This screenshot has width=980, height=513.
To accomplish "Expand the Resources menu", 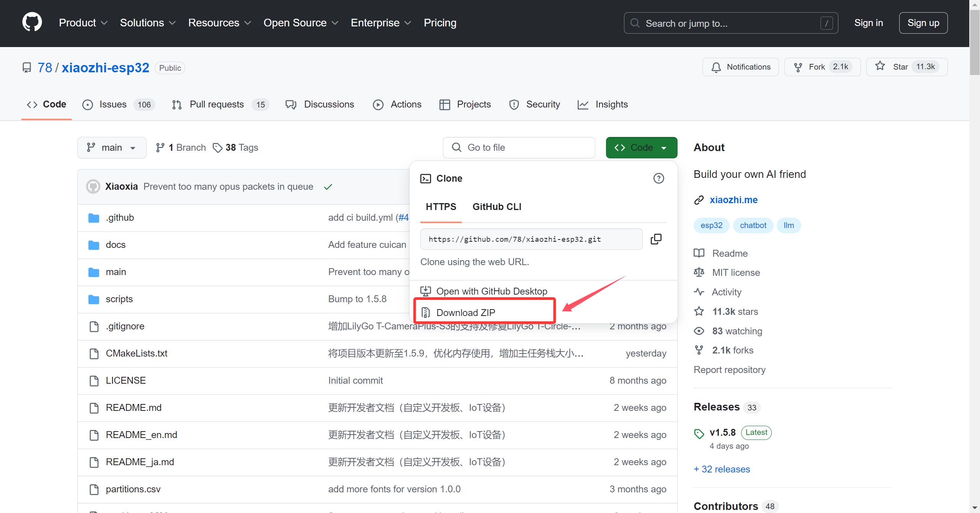I will 220,23.
